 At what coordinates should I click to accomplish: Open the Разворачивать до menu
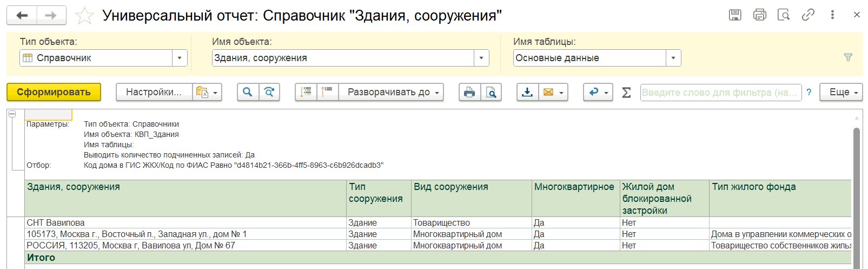(x=391, y=92)
